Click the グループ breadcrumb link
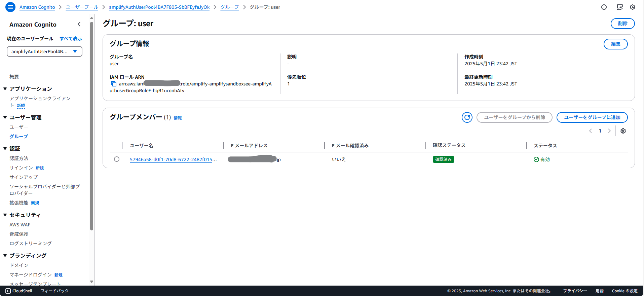The height and width of the screenshot is (296, 644). [x=230, y=7]
